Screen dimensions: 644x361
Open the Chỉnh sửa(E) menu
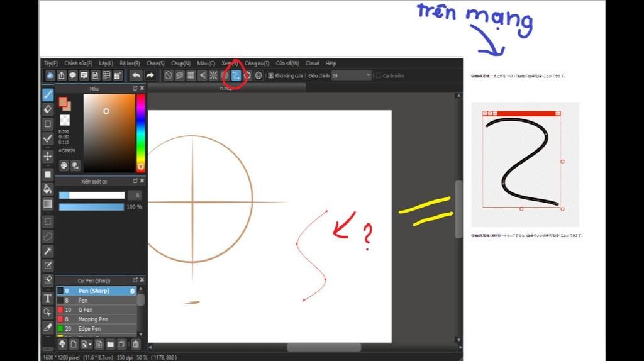[78, 64]
